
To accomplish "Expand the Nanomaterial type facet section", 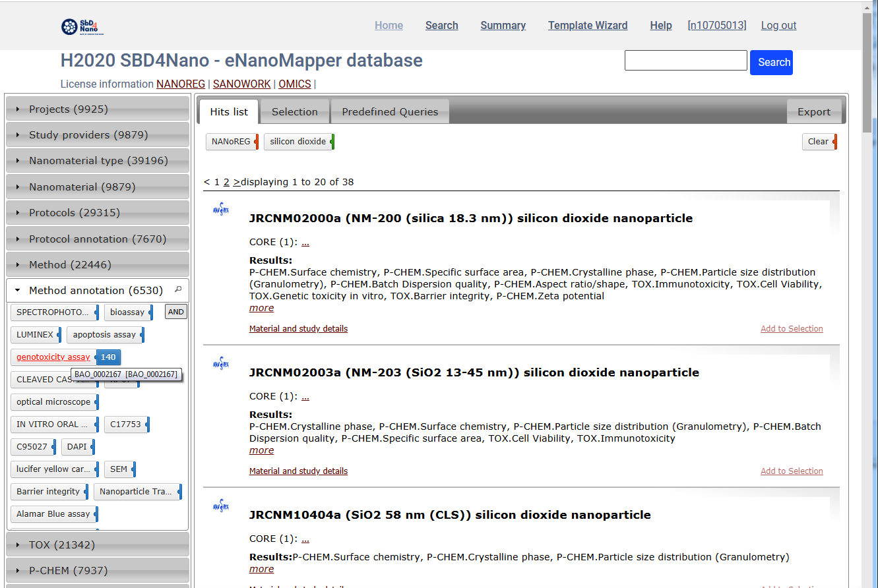I will pos(98,161).
